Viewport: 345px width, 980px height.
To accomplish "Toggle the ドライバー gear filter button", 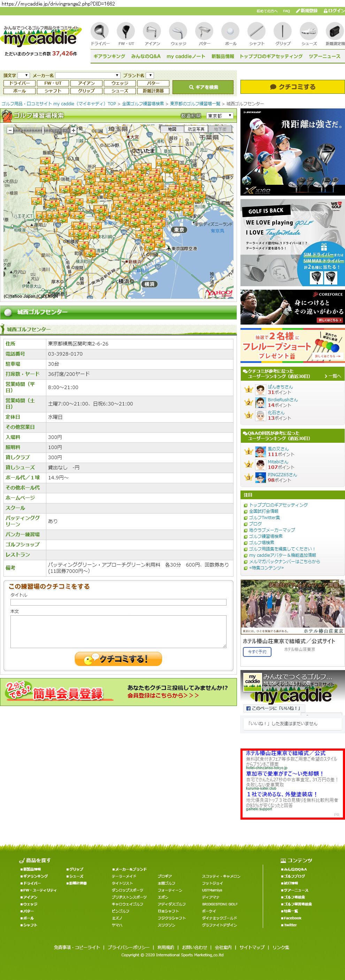I will coord(20,83).
